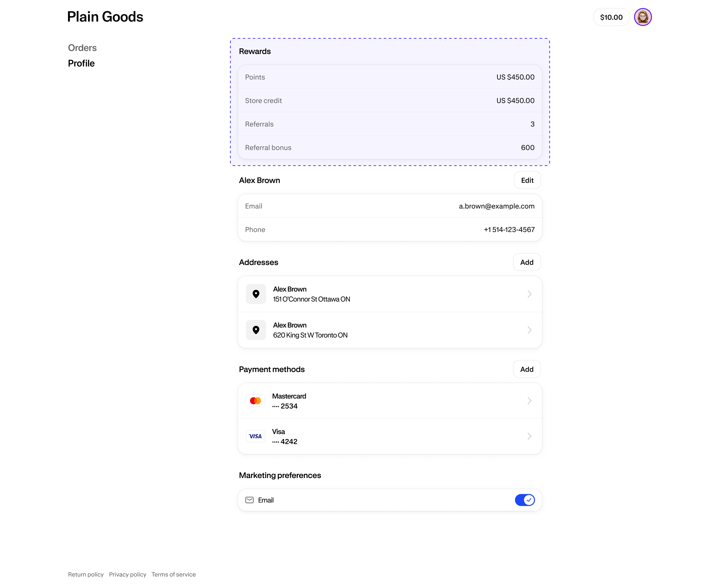The height and width of the screenshot is (588, 720).
Task: Click the Store credit label
Action: 263,100
